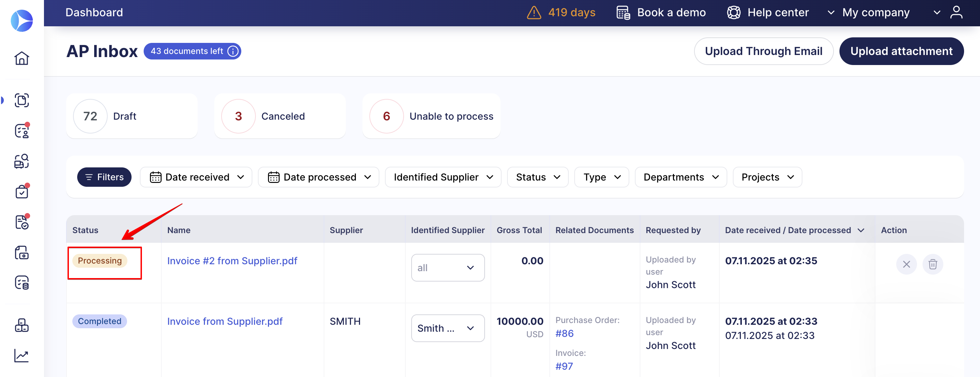980x377 pixels.
Task: Show the 72 Draft documents
Action: [x=132, y=116]
